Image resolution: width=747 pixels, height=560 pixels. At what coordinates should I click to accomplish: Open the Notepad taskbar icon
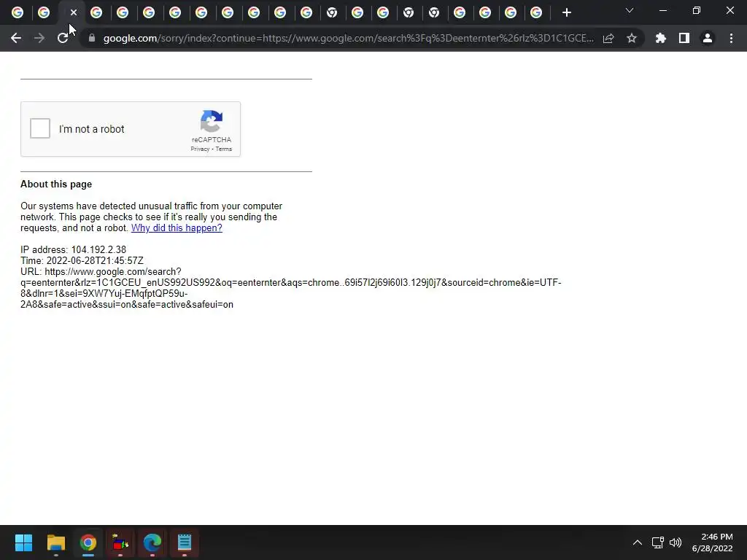coord(185,542)
